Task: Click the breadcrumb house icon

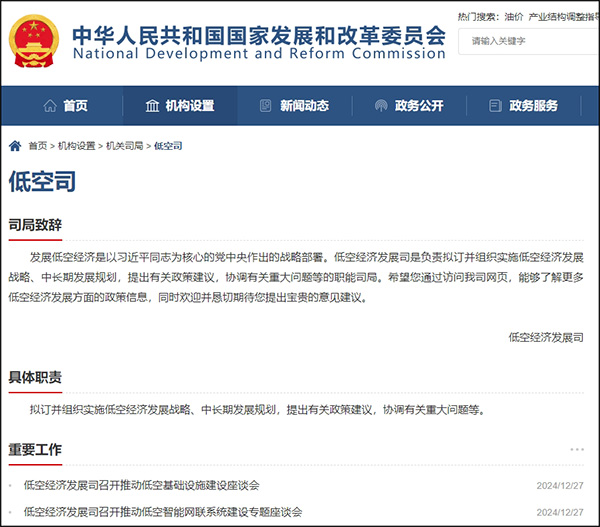Action: tap(15, 146)
